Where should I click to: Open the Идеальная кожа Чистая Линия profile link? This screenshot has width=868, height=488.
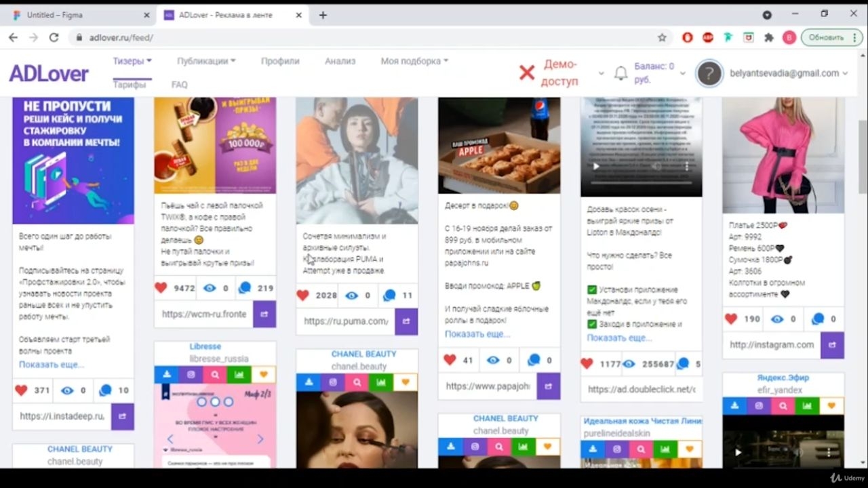pyautogui.click(x=642, y=421)
